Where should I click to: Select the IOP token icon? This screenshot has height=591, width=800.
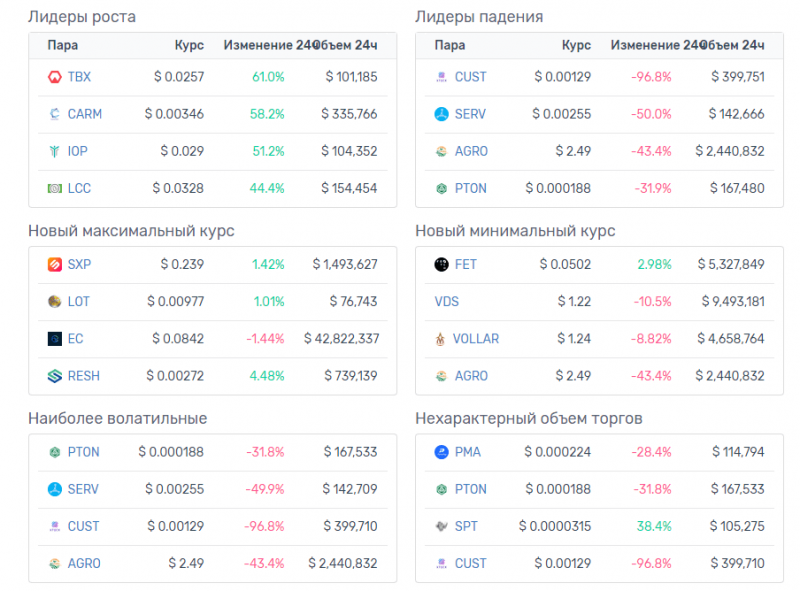click(53, 151)
